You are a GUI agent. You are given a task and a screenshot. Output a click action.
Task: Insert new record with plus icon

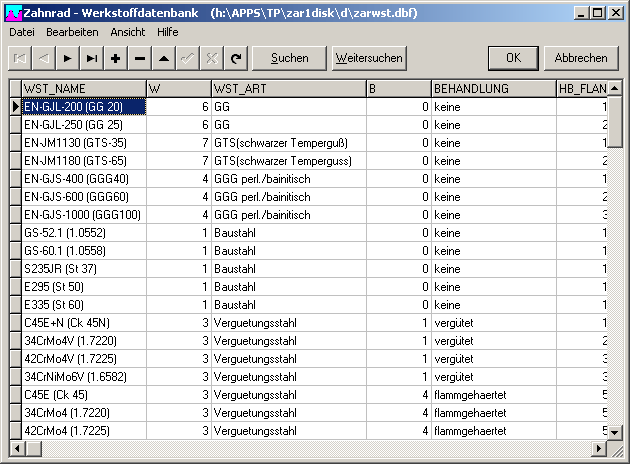click(116, 58)
